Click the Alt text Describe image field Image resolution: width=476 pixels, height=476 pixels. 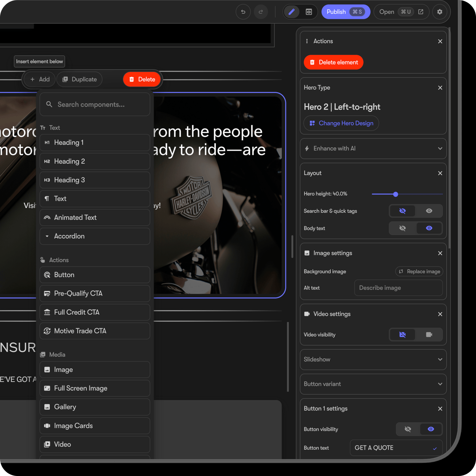[x=398, y=288]
